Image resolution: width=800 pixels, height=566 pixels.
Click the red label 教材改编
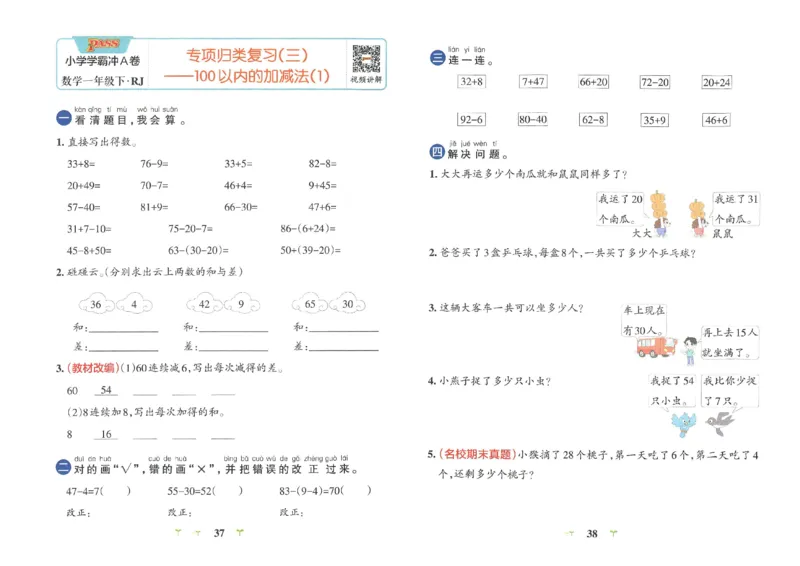point(93,368)
